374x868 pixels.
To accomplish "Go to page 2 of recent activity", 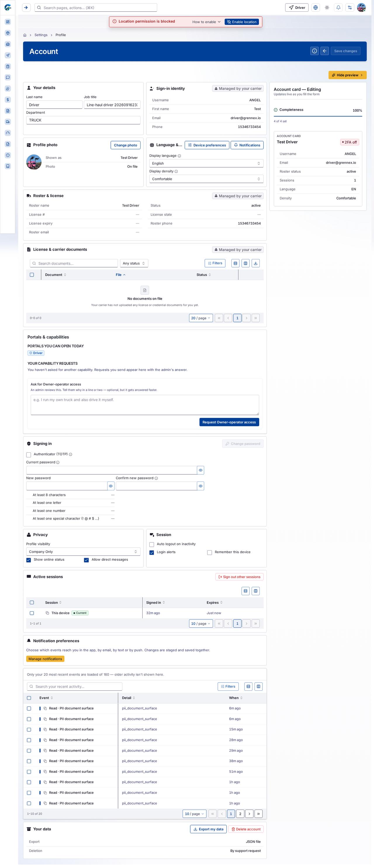I will [x=240, y=814].
